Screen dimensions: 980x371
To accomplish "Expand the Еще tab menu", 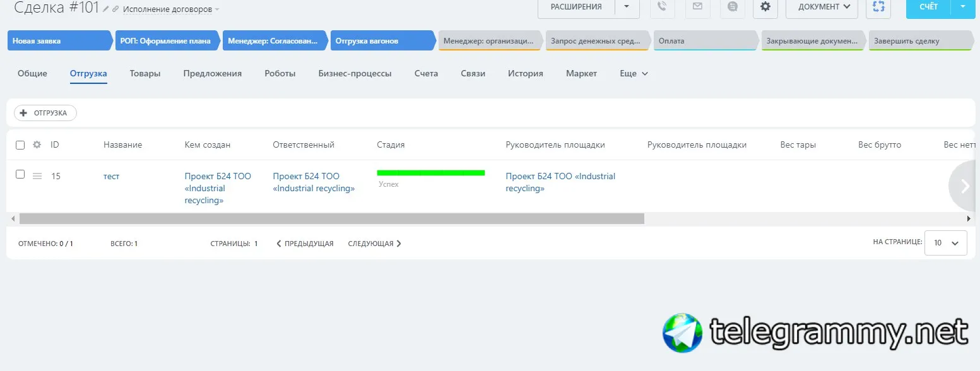I will click(x=634, y=73).
